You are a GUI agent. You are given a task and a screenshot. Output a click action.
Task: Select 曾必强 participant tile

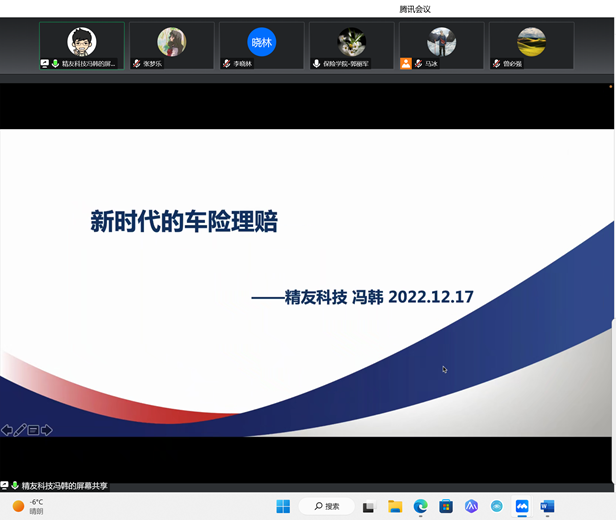(x=531, y=45)
